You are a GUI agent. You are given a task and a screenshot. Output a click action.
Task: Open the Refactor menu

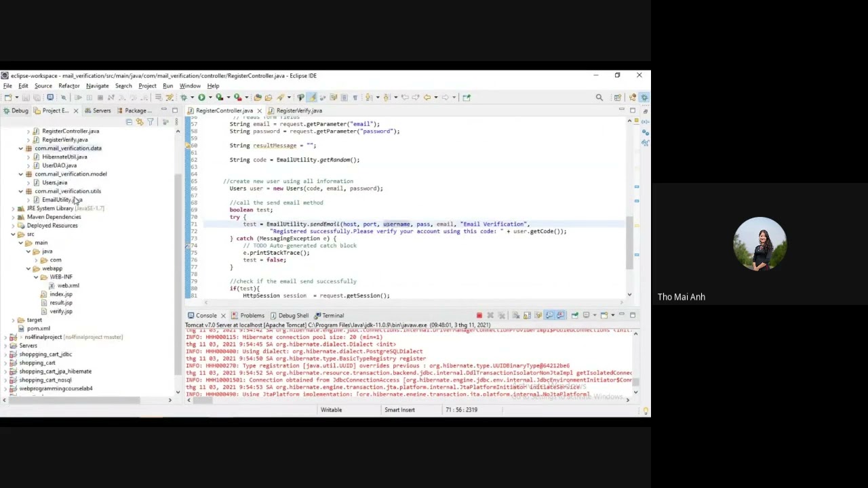tap(68, 86)
